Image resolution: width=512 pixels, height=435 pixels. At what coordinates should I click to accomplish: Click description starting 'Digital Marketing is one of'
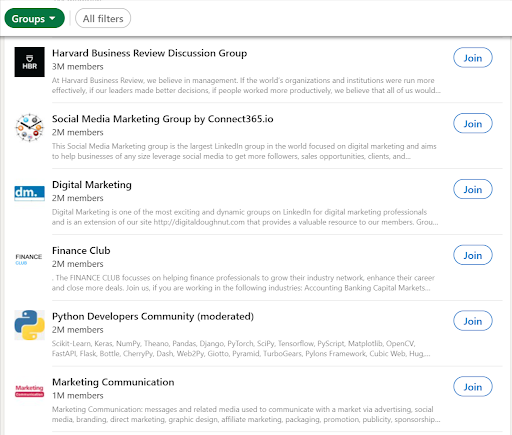coord(245,217)
